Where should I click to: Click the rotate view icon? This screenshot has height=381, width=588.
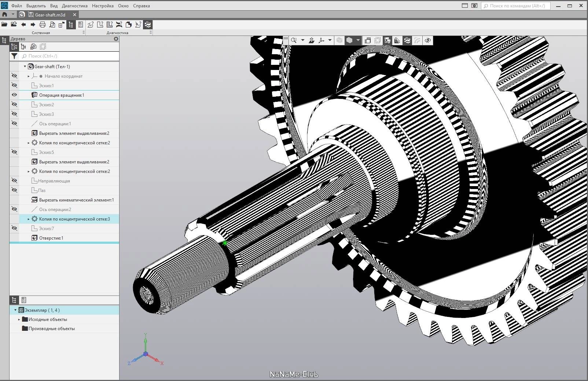click(x=427, y=40)
